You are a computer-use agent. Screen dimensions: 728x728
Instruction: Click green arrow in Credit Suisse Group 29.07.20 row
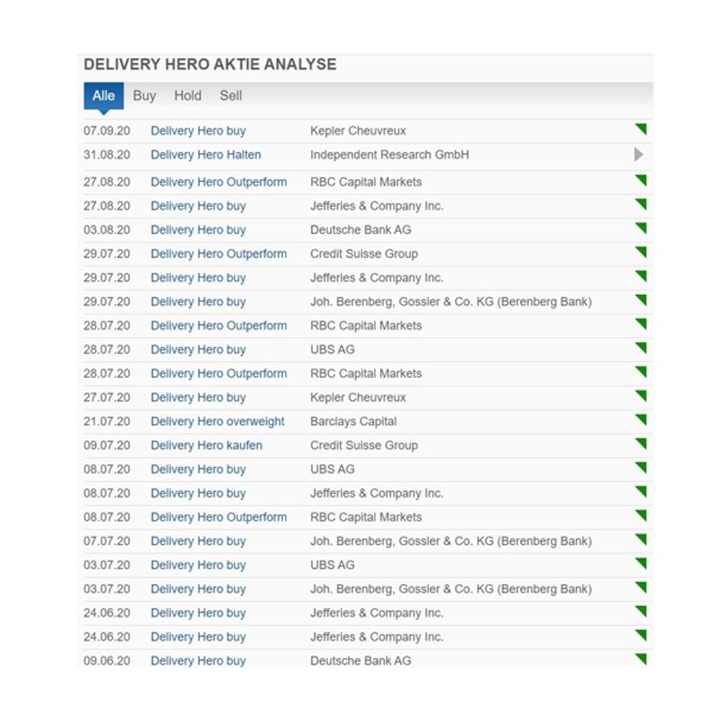641,252
